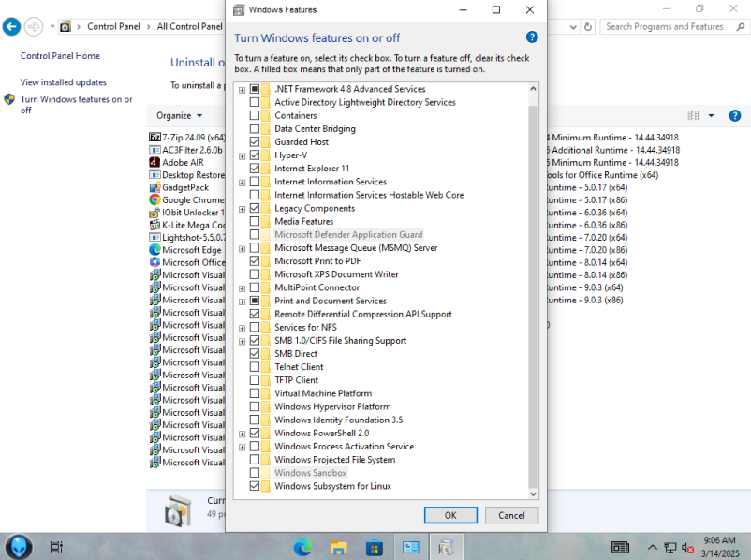
Task: Open Control Panel Home link
Action: [60, 56]
